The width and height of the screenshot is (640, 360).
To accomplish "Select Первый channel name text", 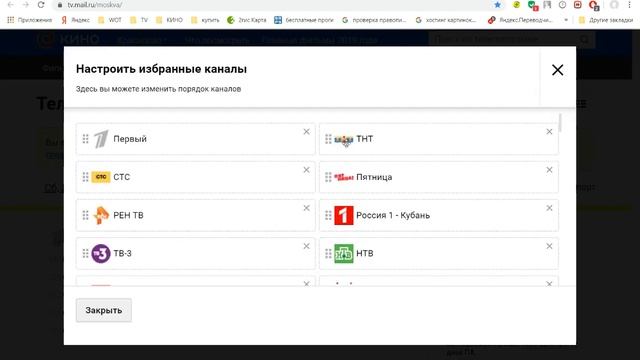I will point(130,139).
